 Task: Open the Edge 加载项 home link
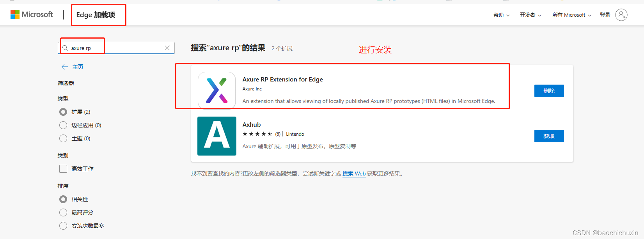(96, 15)
